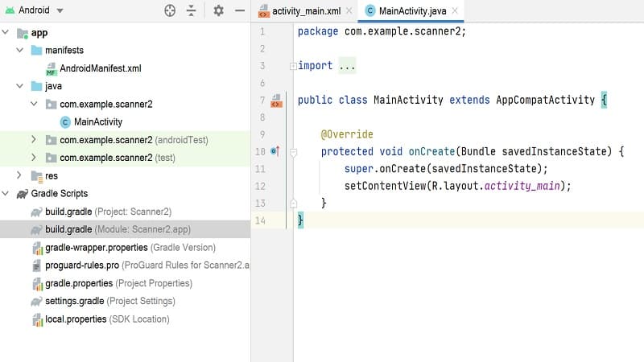
Task: Click the override gutter icon beside onCreate
Action: (275, 151)
